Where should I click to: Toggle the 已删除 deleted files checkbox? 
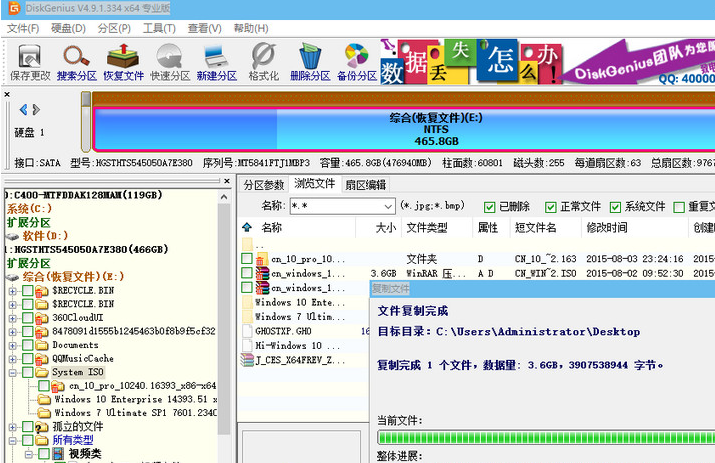coord(489,207)
